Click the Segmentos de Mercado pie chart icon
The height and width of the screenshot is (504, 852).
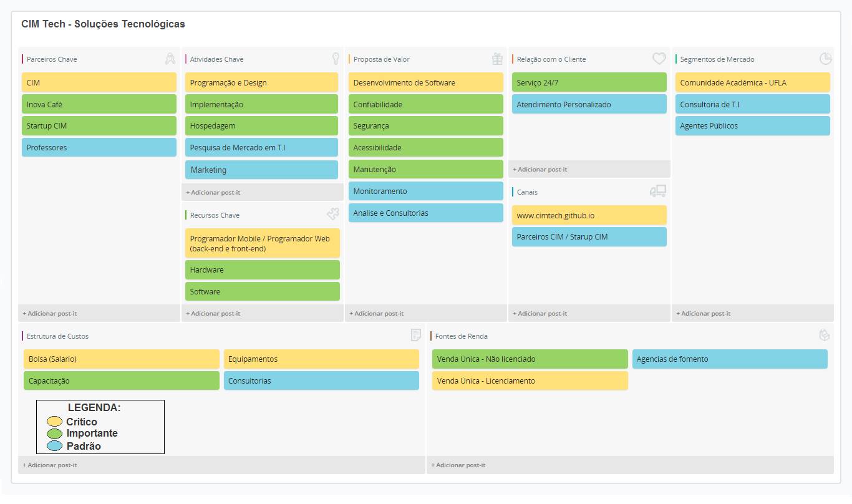pos(825,59)
